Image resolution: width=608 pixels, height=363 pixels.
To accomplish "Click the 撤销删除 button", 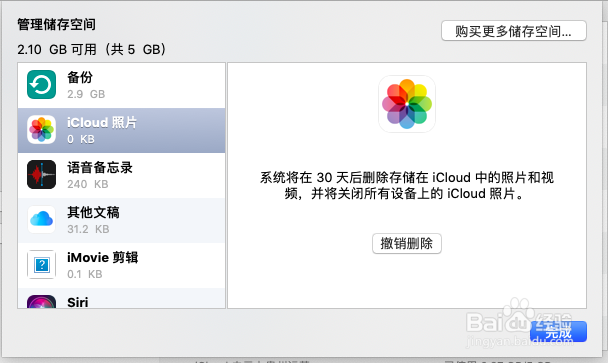I will [x=407, y=244].
